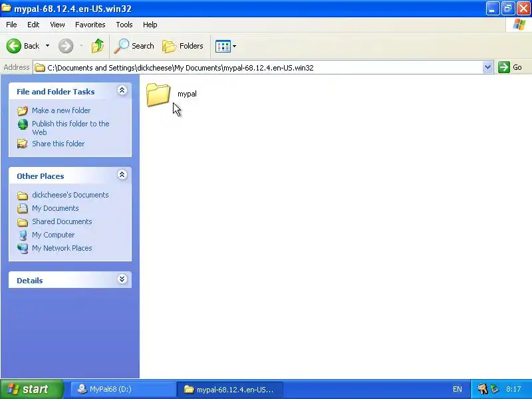Expand the Details panel
The height and width of the screenshot is (399, 532).
[x=122, y=279]
